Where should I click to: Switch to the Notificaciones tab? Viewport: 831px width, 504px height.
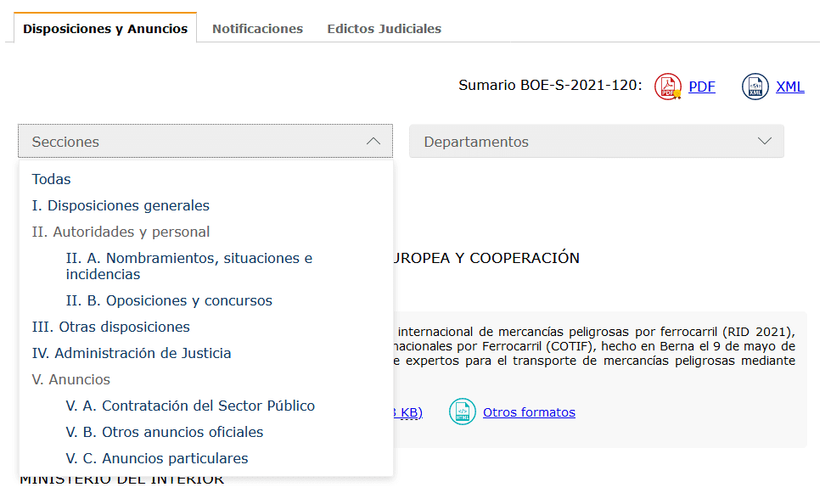click(257, 29)
